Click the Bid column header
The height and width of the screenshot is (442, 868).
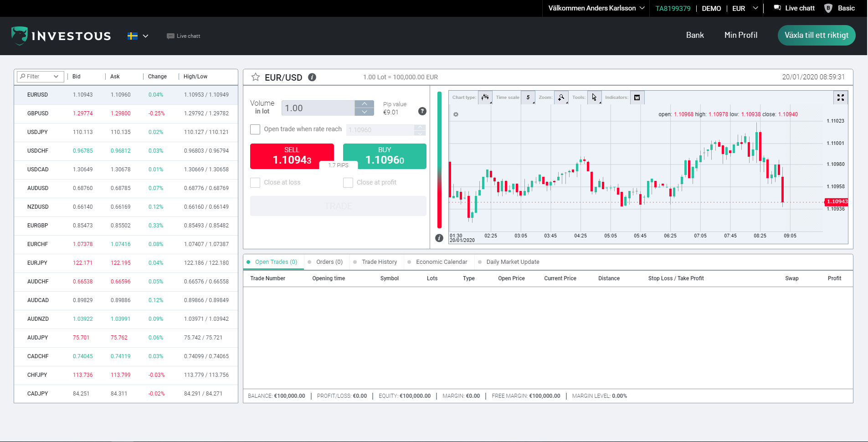click(77, 77)
